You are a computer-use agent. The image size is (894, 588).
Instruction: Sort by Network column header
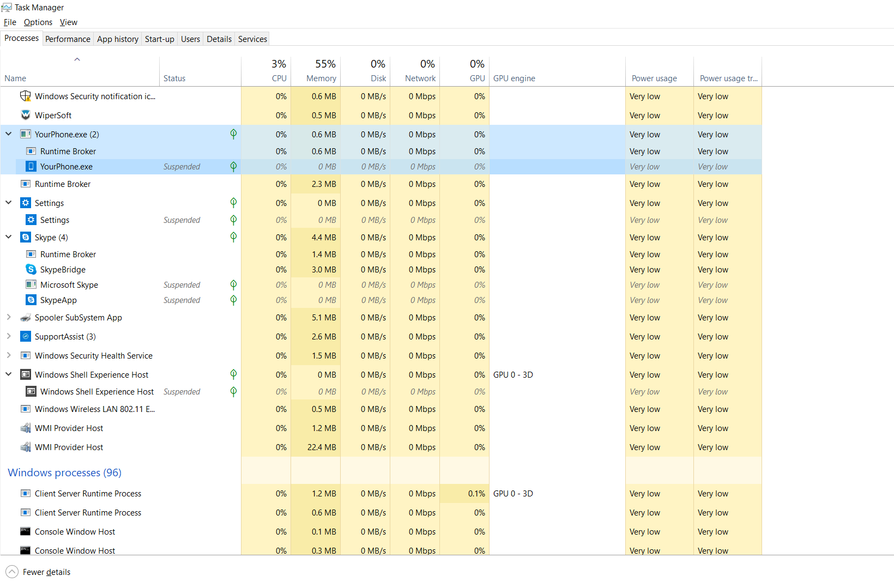(x=415, y=71)
